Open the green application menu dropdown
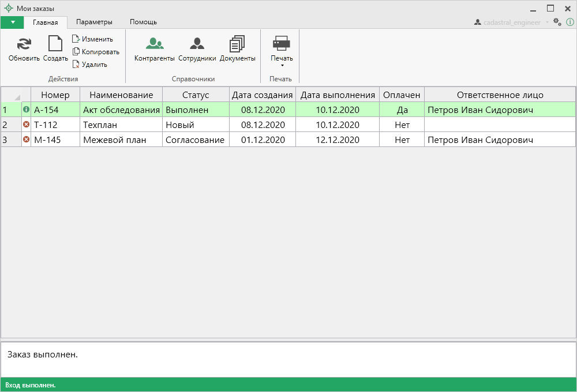The width and height of the screenshot is (577, 392). (x=12, y=22)
